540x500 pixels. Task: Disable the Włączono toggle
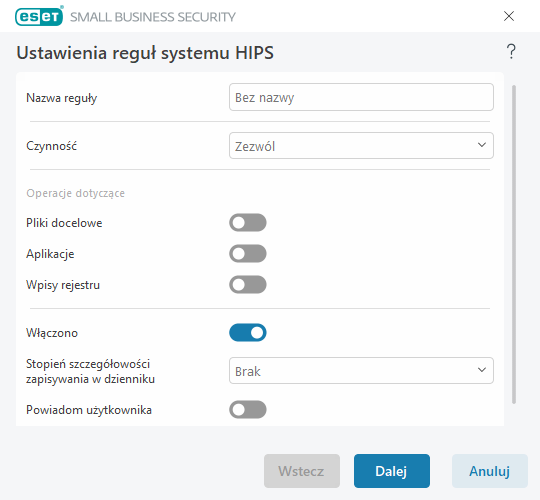click(x=248, y=332)
